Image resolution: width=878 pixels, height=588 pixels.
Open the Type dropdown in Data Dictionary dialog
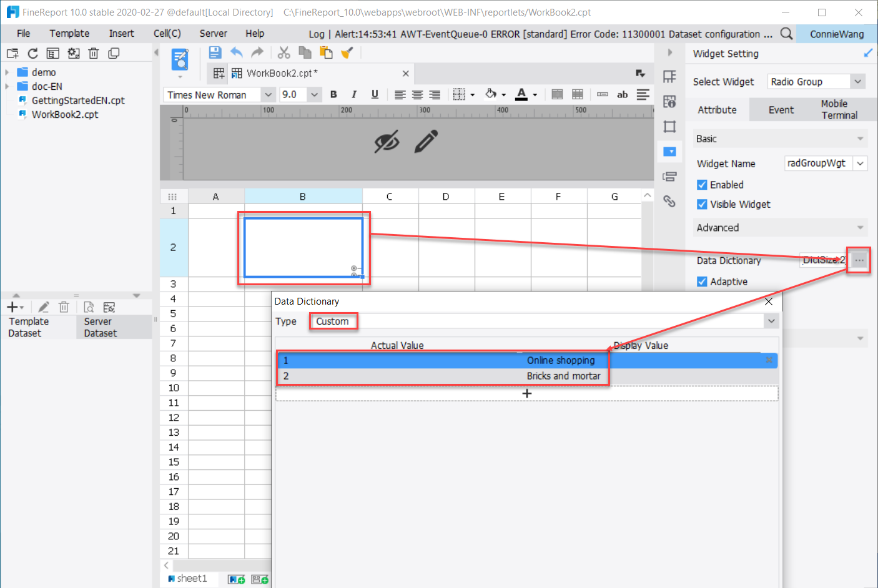(771, 320)
